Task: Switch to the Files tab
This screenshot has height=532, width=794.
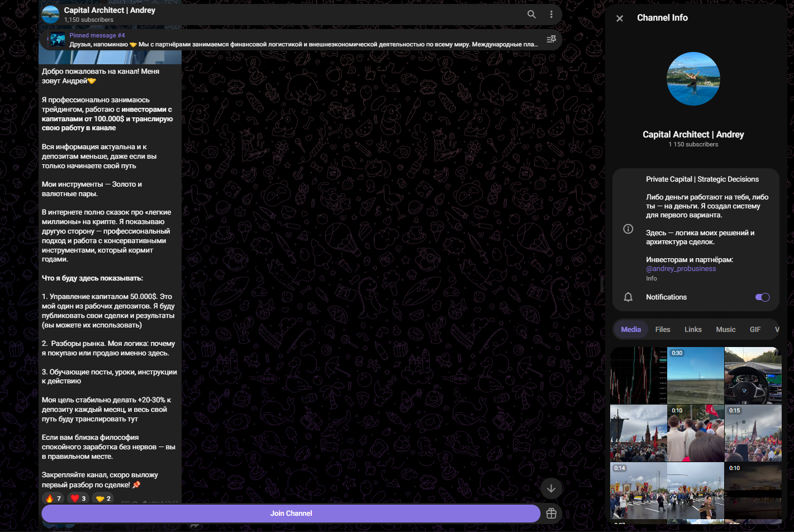Action: point(663,330)
